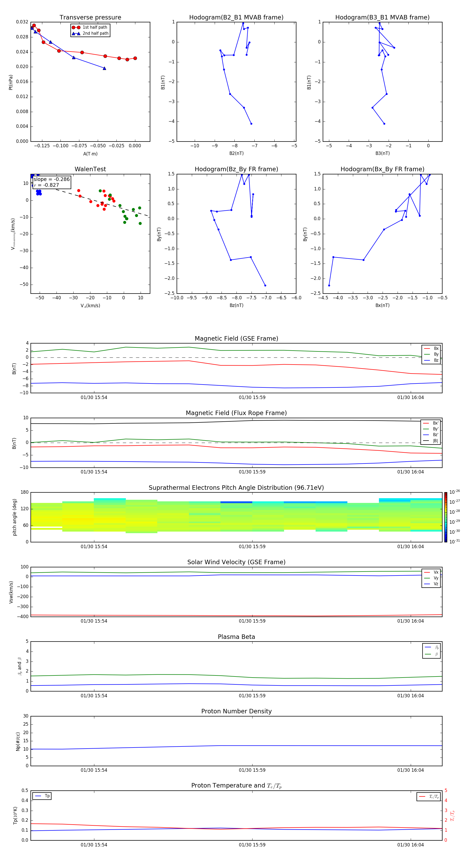Select the By' entry in flux rope legend

(431, 429)
